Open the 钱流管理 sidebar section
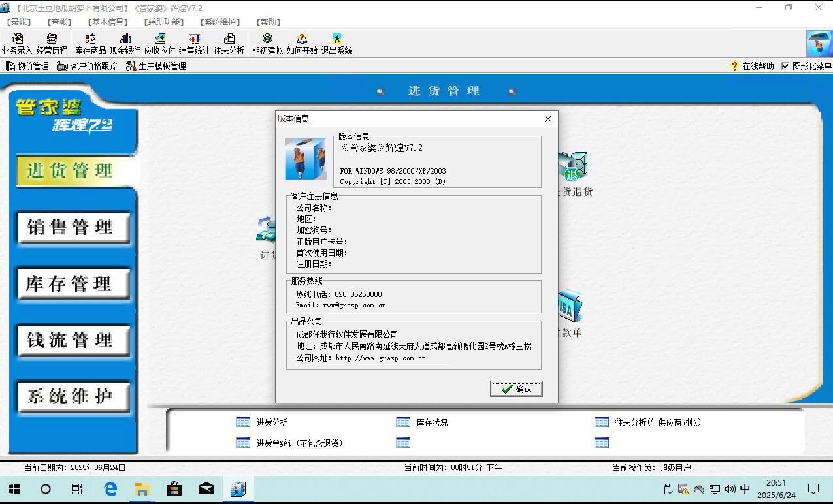The image size is (833, 504). 73,340
